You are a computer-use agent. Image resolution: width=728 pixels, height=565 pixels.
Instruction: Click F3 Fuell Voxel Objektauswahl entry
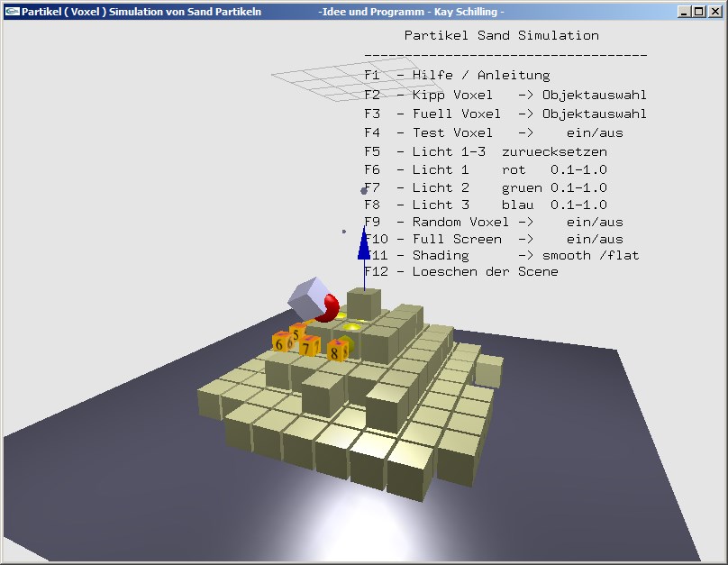click(505, 114)
